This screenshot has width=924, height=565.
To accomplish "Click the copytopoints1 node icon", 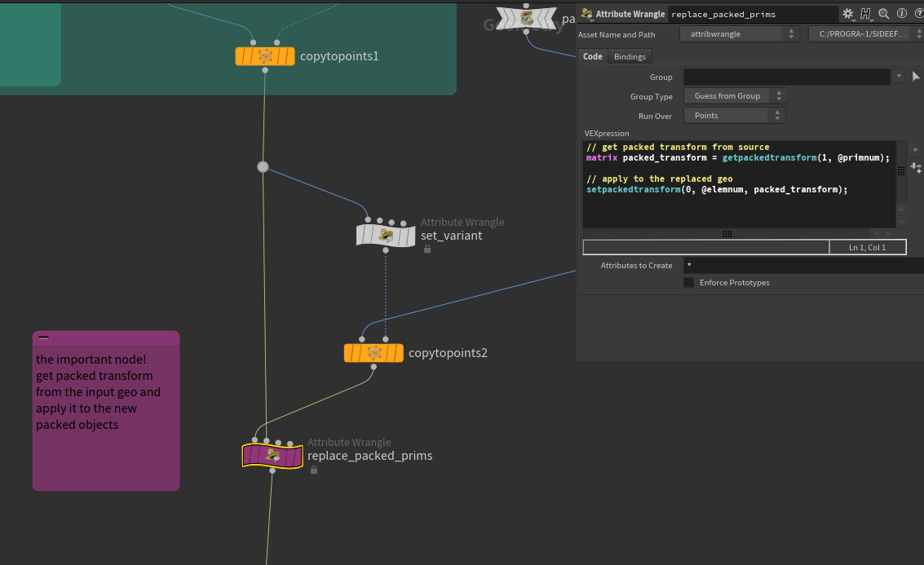I will 265,55.
